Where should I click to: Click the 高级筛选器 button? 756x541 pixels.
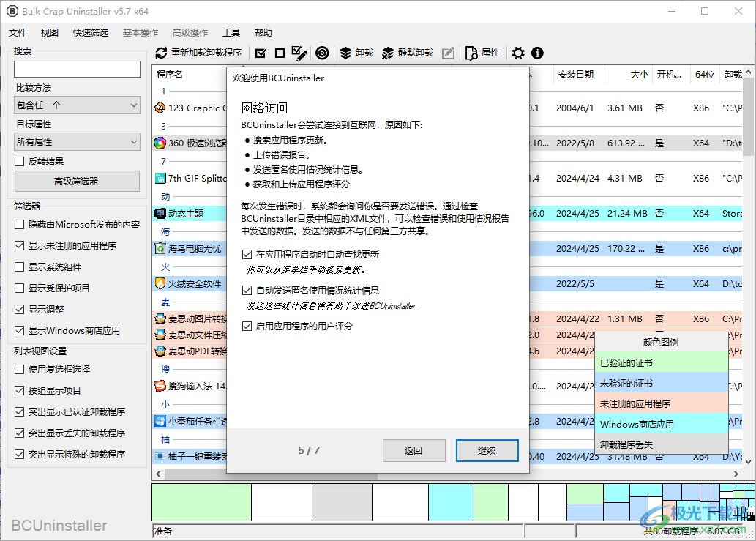coord(76,181)
